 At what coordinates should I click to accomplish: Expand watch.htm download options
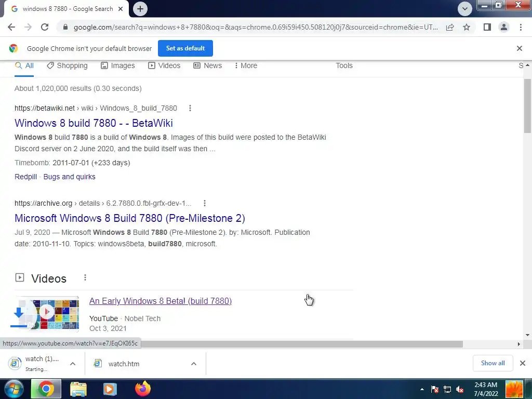tap(194, 364)
